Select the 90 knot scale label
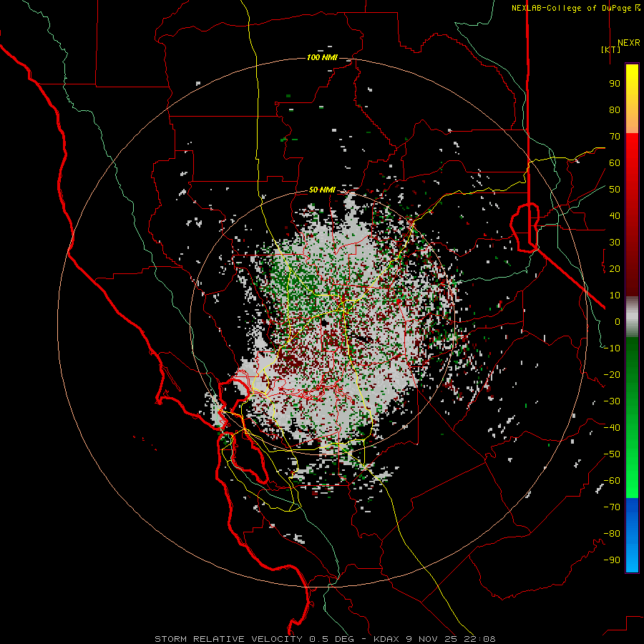This screenshot has height=644, width=644. [x=615, y=84]
